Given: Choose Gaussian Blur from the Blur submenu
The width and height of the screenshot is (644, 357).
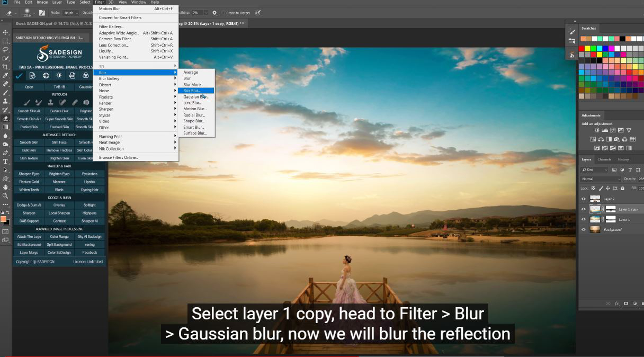Looking at the screenshot, I should [196, 97].
